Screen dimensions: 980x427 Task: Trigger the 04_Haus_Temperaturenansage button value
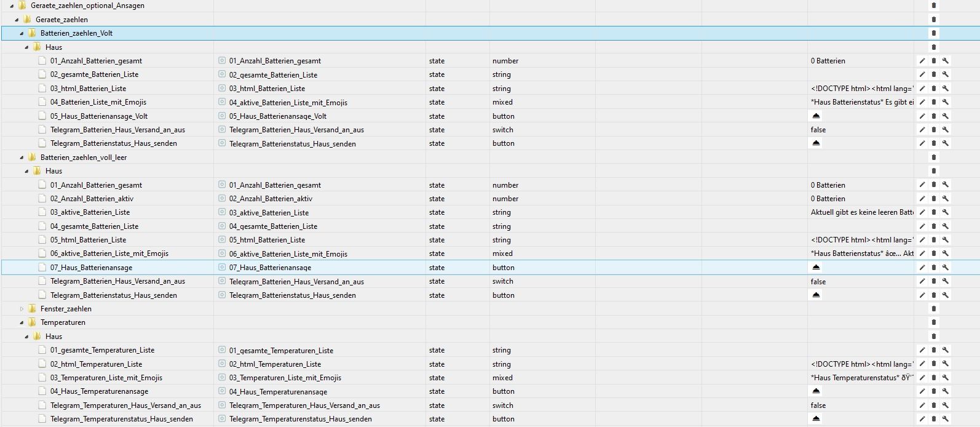(x=816, y=391)
